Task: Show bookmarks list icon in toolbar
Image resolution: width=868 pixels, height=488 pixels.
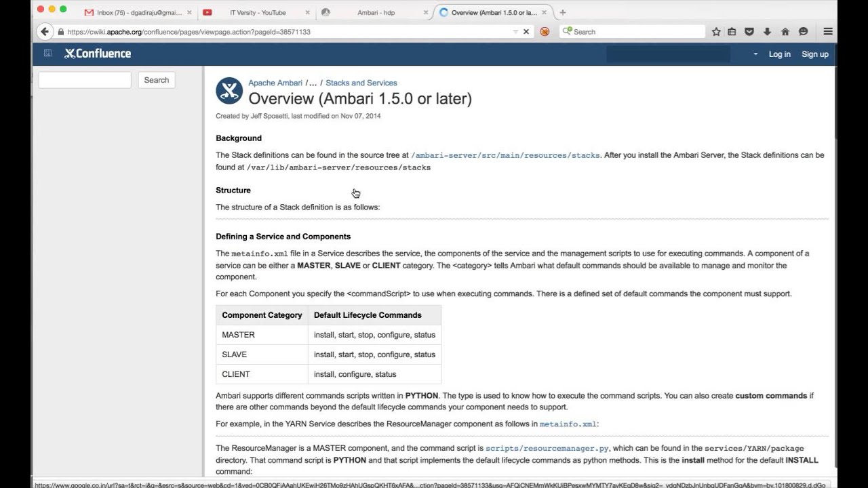Action: coord(732,31)
